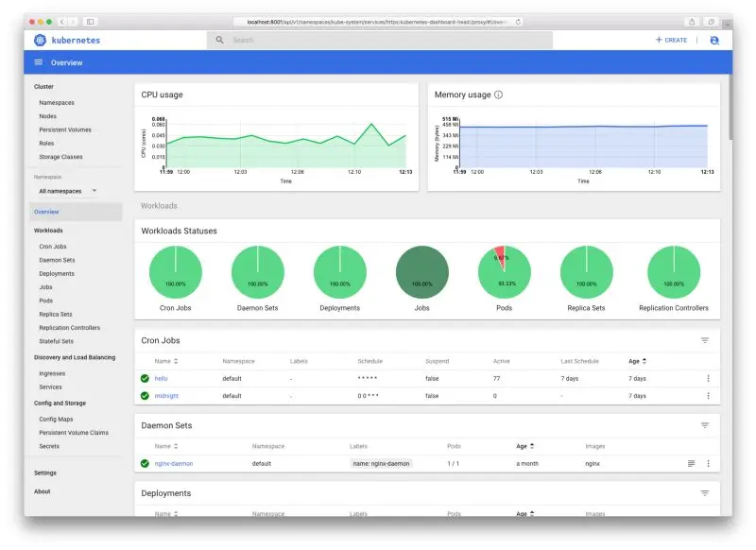Open Replica Sets in the sidebar
756x550 pixels.
56,314
